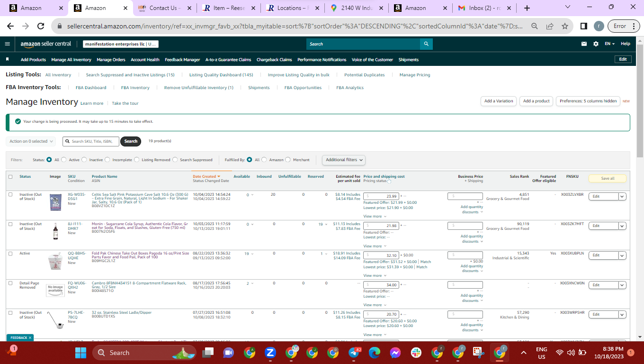The image size is (644, 364).
Task: Click the Add a Variation button
Action: [499, 101]
